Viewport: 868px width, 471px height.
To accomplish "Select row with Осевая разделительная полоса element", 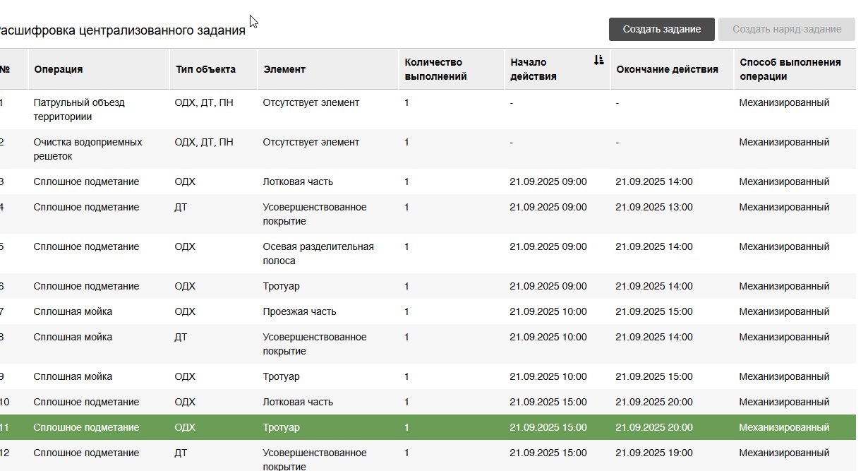I will coord(428,254).
